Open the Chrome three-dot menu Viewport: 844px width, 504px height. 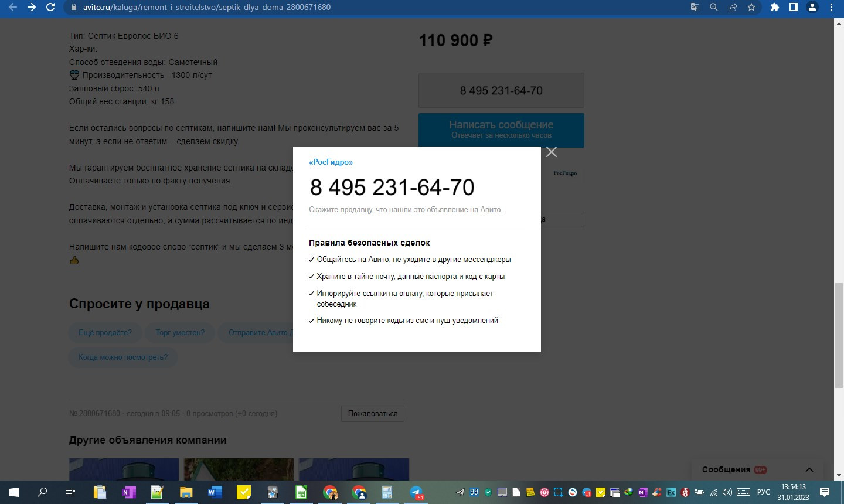tap(831, 7)
